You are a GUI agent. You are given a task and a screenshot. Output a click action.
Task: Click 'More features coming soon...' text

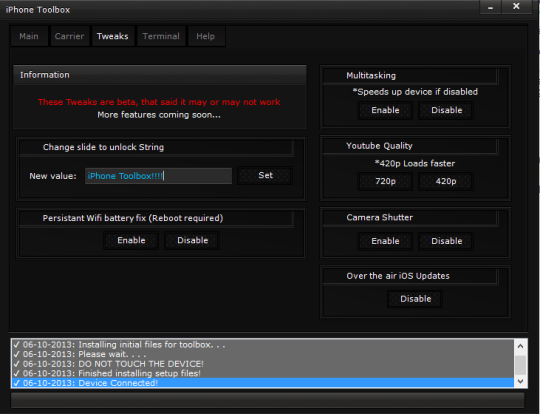click(x=159, y=115)
